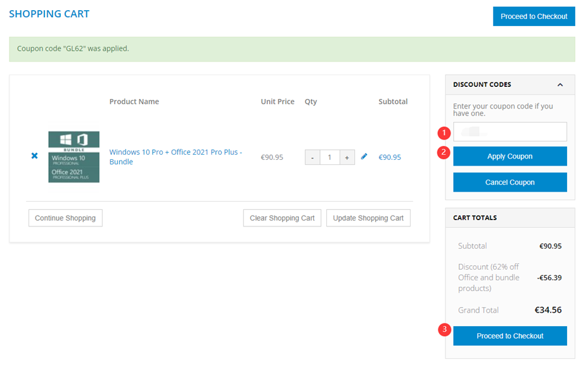Open the Windows 10 Pro bundle product link
Screen dimensions: 588x366
pyautogui.click(x=176, y=157)
